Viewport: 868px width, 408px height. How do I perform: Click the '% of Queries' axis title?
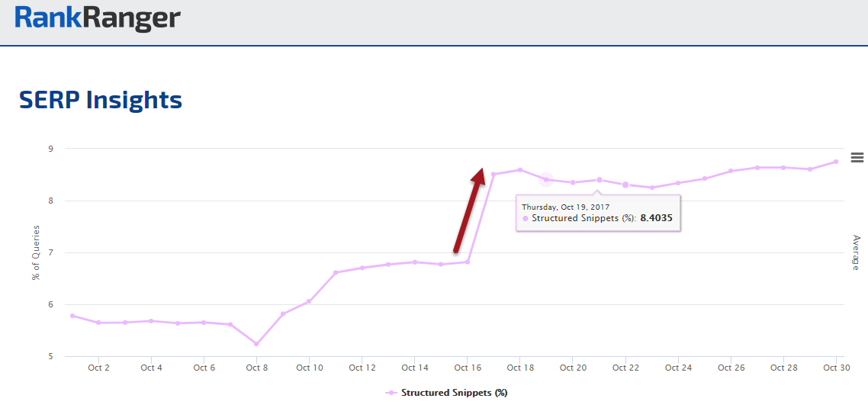(x=36, y=252)
